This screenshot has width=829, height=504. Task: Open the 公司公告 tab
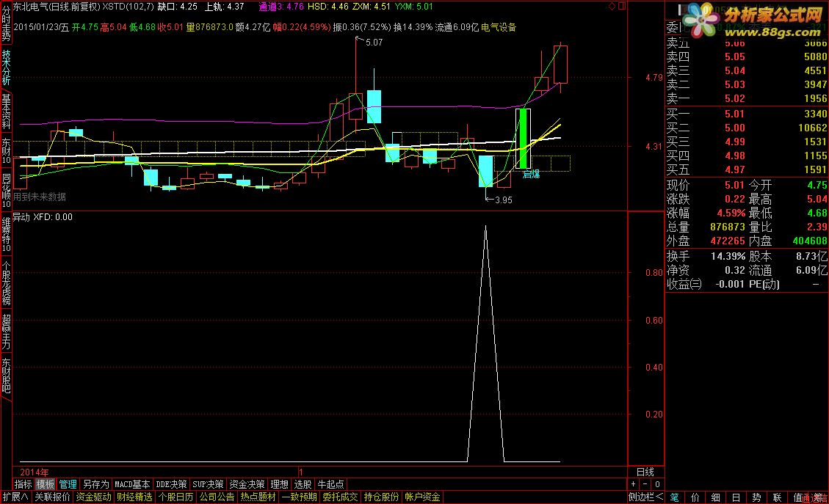[x=217, y=497]
